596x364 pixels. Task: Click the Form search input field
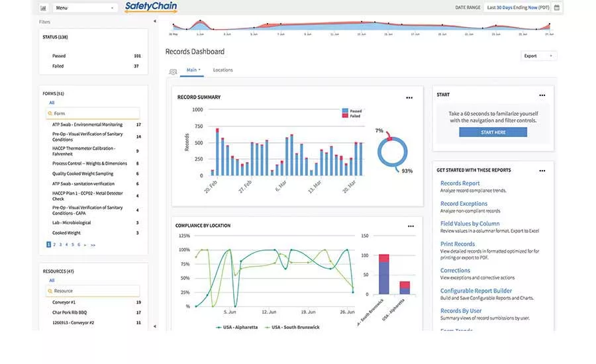pos(93,114)
